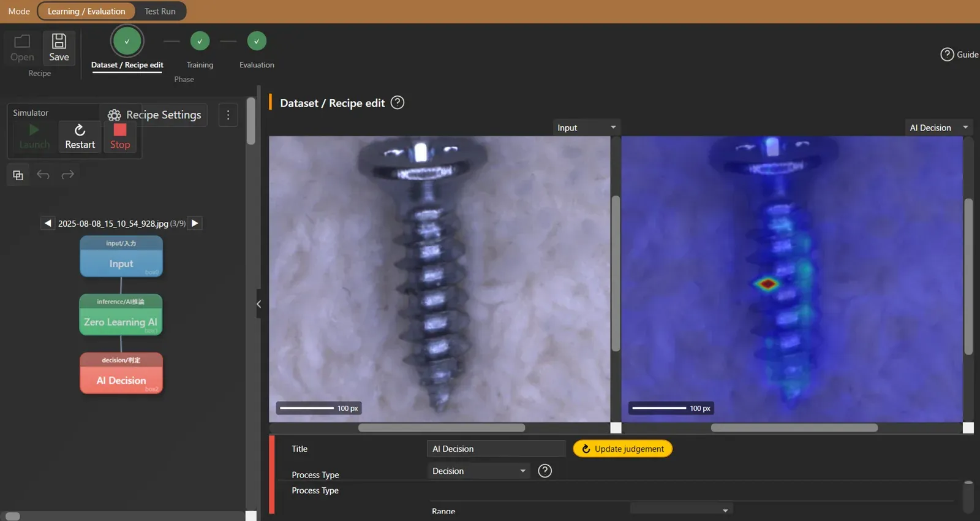Open the Input view dropdown

click(586, 127)
